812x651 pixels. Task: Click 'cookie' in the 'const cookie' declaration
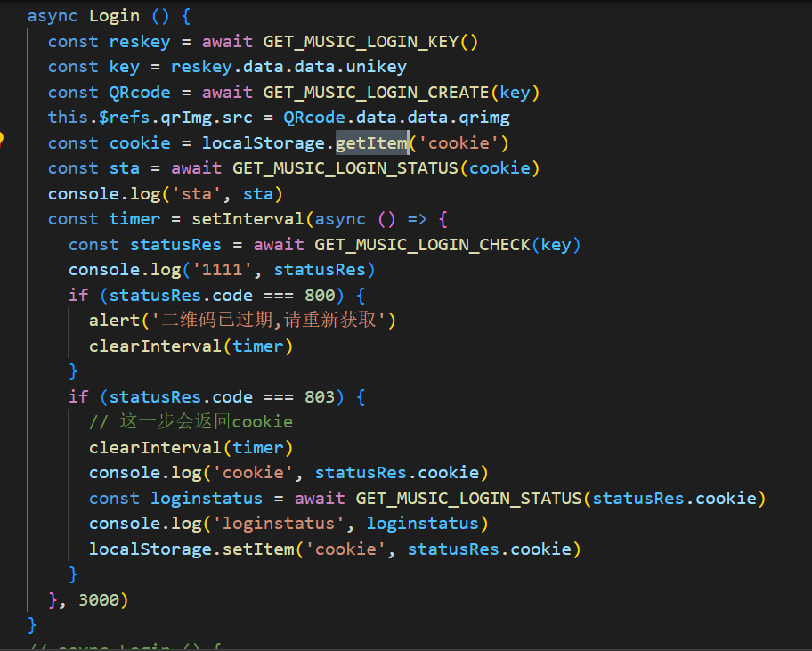140,143
